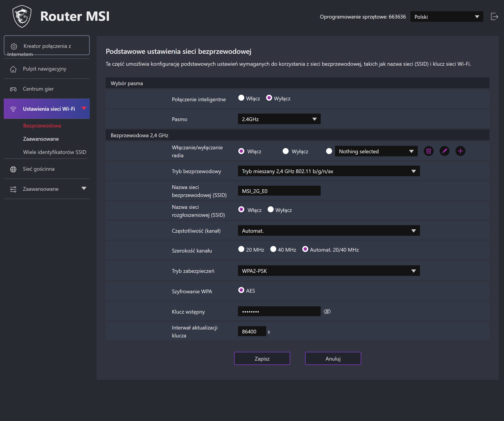Collapse Ustawienia sieci Wi-Fi red arrow
This screenshot has width=504, height=421.
click(x=84, y=108)
